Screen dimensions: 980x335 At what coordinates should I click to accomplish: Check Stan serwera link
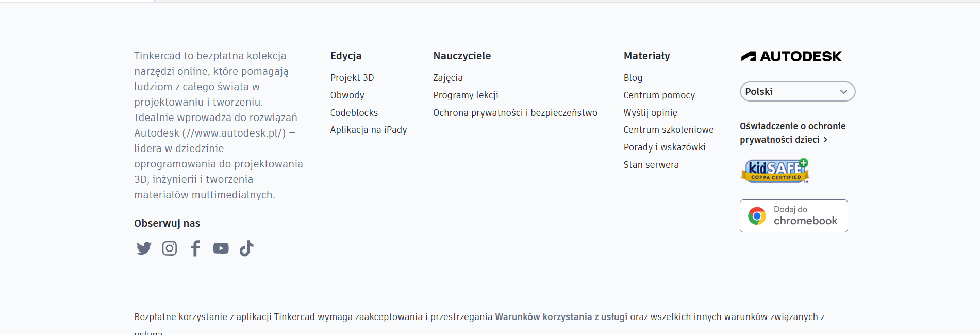pyautogui.click(x=651, y=165)
